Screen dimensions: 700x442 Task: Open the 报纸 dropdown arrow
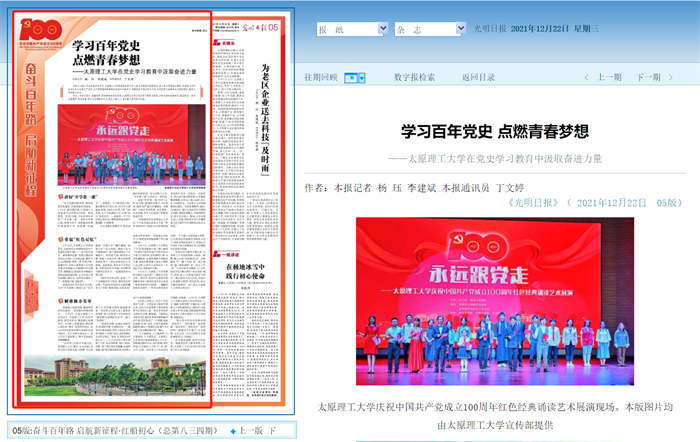click(383, 30)
